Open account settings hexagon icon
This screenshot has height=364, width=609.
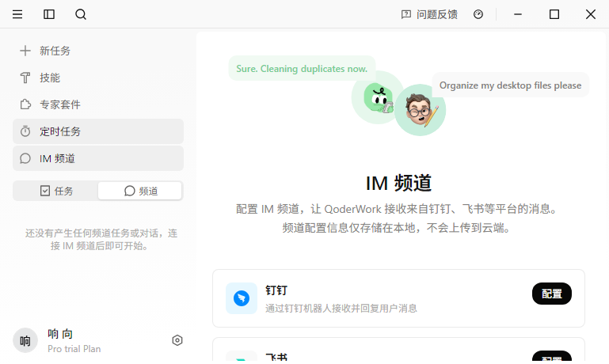click(x=177, y=340)
